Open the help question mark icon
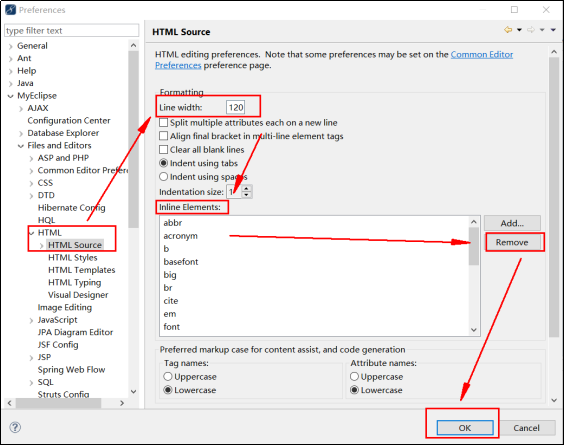 15,427
